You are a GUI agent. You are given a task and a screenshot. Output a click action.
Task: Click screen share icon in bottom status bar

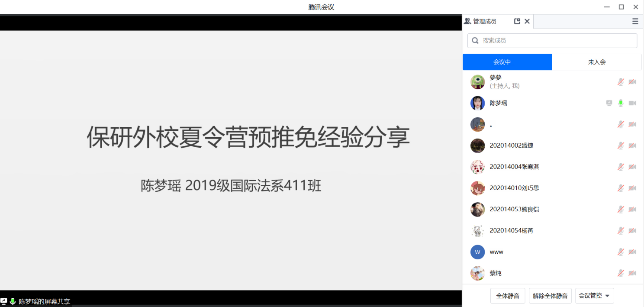[4, 301]
